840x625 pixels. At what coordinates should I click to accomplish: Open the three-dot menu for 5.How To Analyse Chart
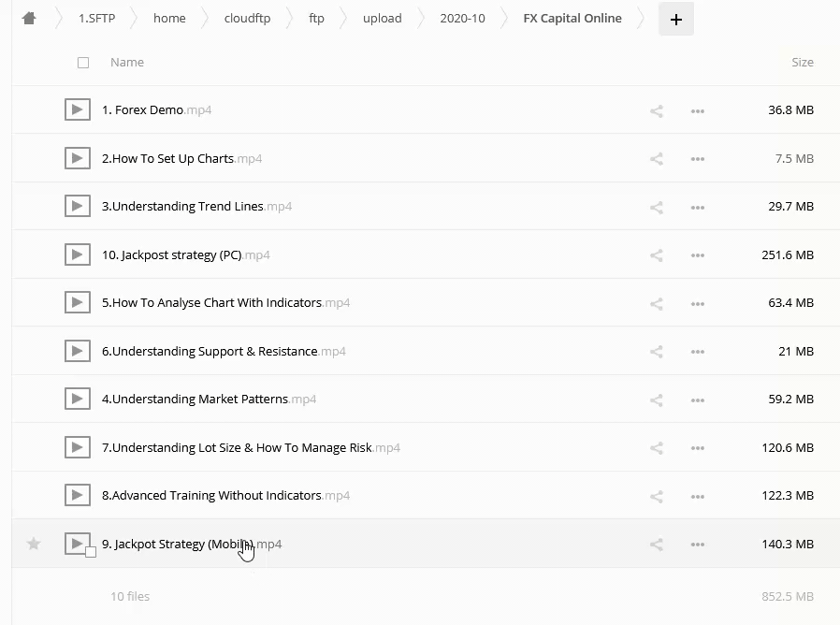pyautogui.click(x=697, y=303)
